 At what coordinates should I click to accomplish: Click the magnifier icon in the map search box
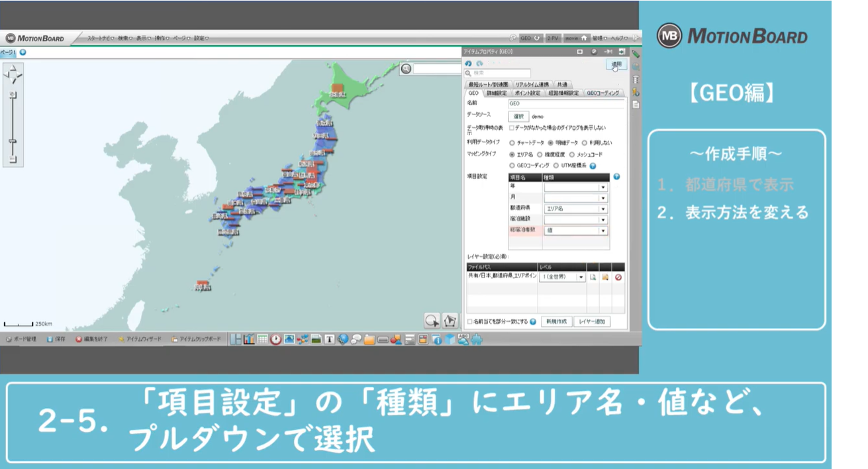(406, 68)
